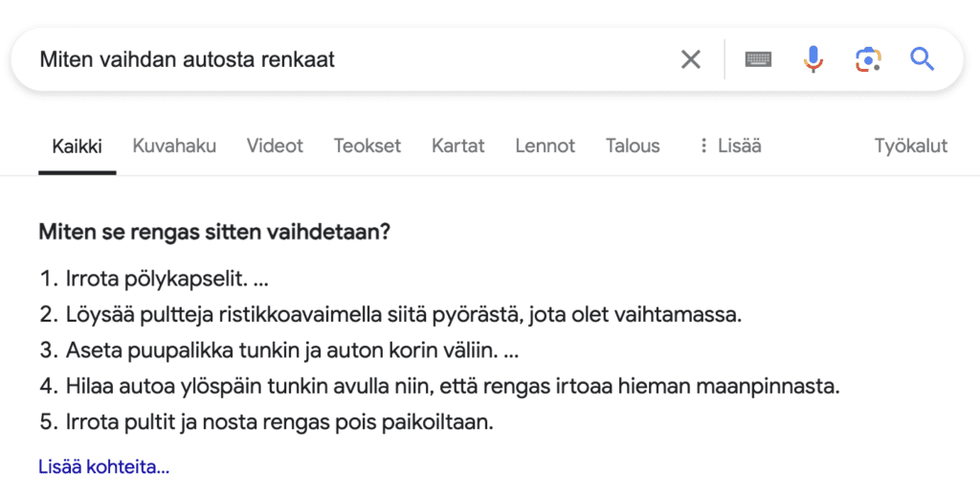Viewport: 980px width, 496px height.
Task: Expand list via Lisää kohteita link
Action: 103,467
